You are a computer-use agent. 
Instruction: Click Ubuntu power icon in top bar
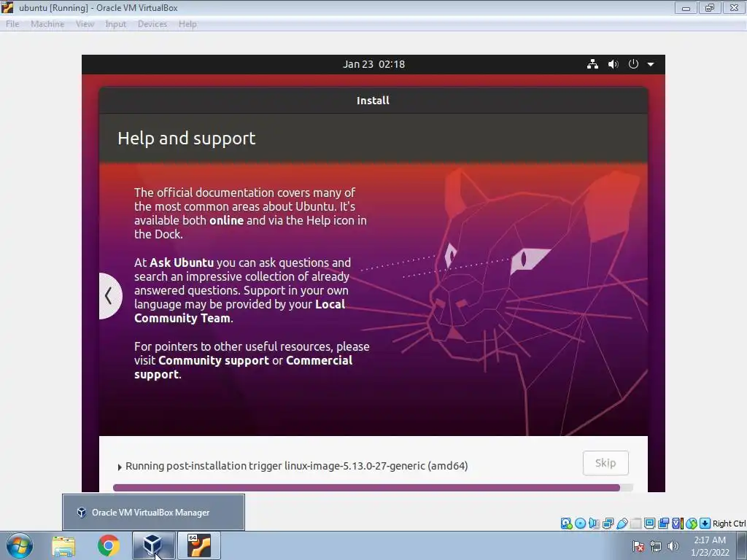[x=633, y=64]
